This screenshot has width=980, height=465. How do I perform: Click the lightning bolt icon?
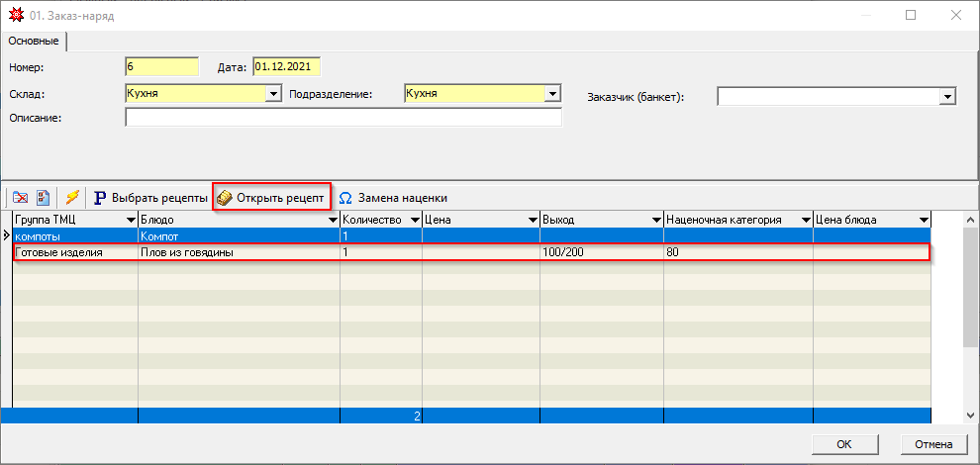[x=71, y=198]
